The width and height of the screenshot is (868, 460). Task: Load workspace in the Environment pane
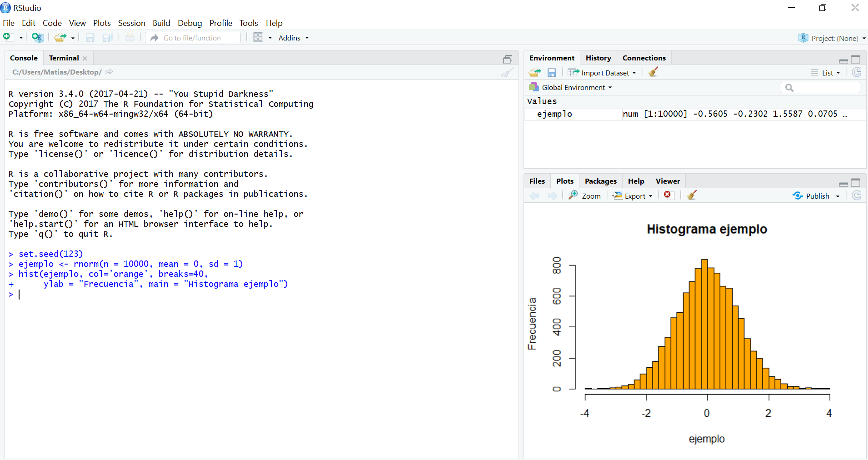534,73
